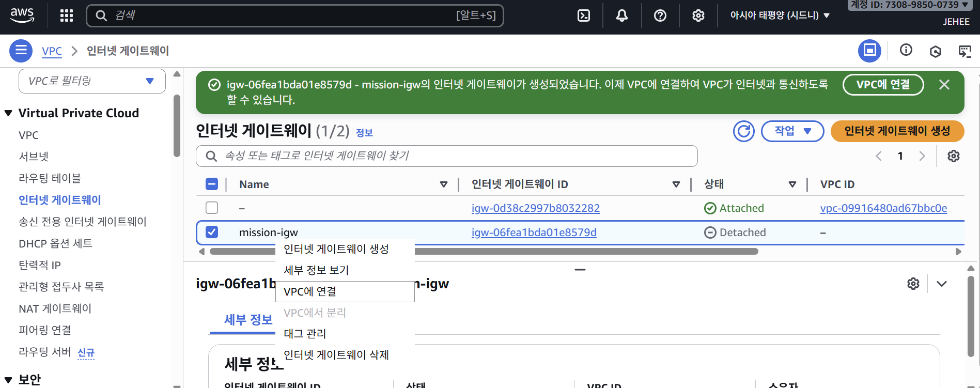Toggle the side navigation hamburger menu
This screenshot has height=388, width=980.
click(21, 51)
